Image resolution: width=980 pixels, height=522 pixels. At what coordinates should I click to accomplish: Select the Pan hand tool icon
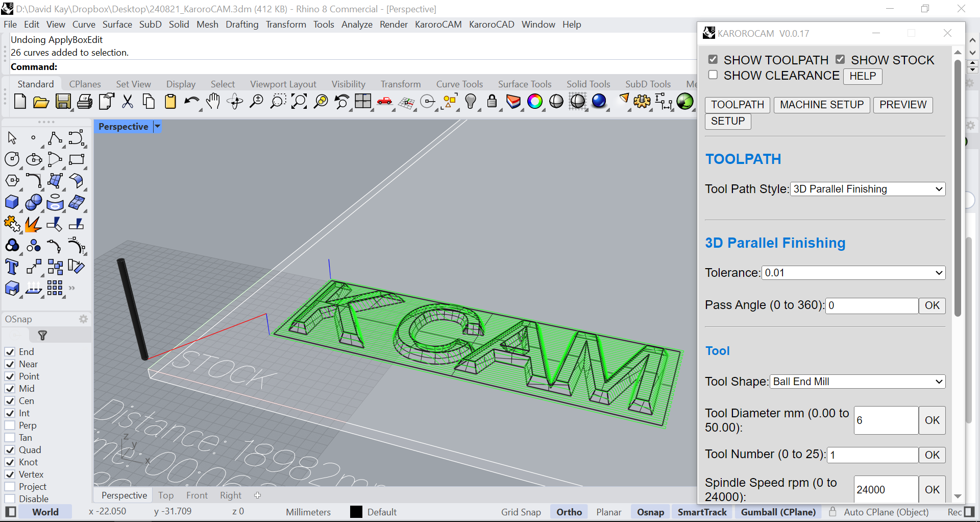click(x=213, y=102)
